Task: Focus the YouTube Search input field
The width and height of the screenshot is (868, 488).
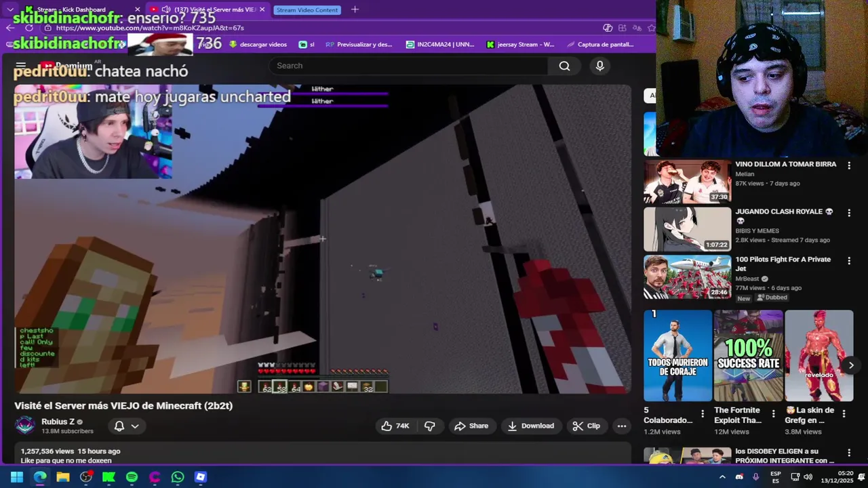Action: (x=408, y=66)
